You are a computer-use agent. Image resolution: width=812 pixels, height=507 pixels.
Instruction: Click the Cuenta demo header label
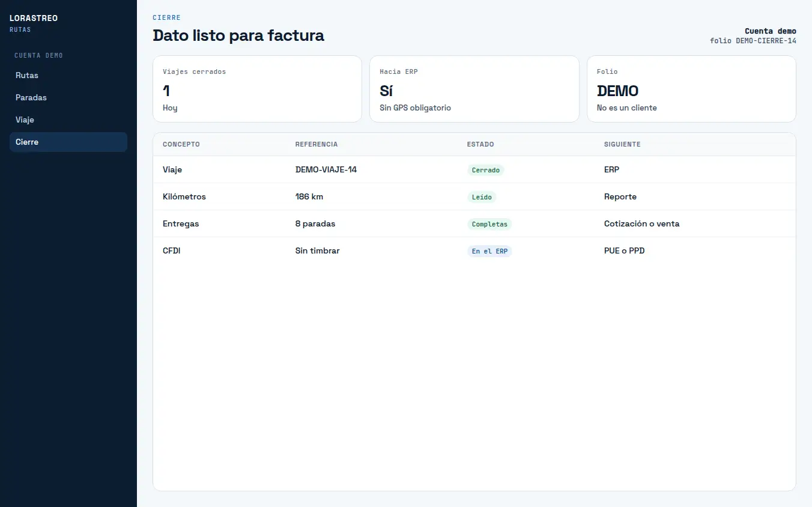point(771,31)
